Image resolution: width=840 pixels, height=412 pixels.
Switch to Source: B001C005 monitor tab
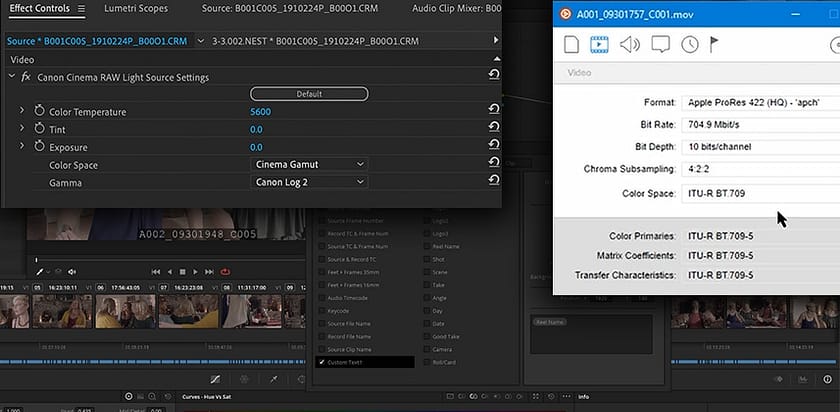coord(289,9)
